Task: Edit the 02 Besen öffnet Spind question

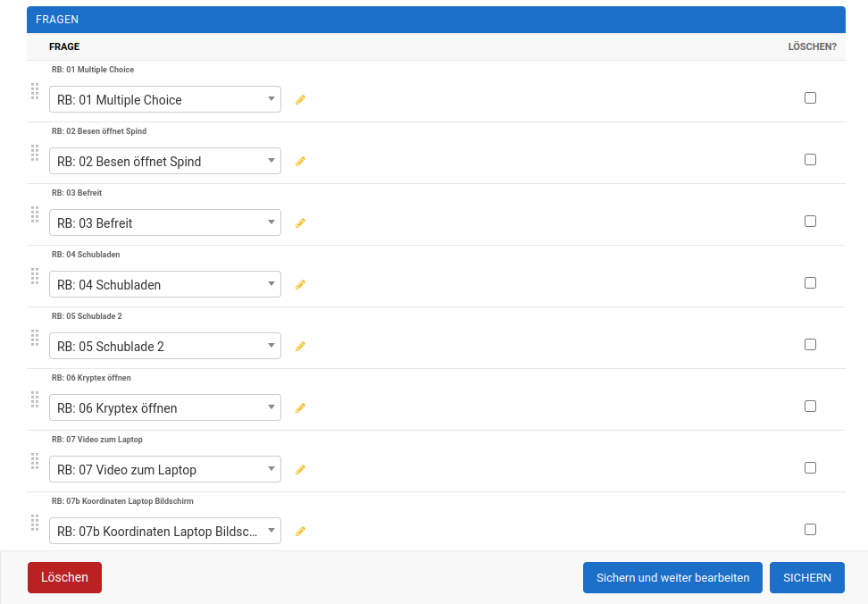Action: [x=300, y=162]
